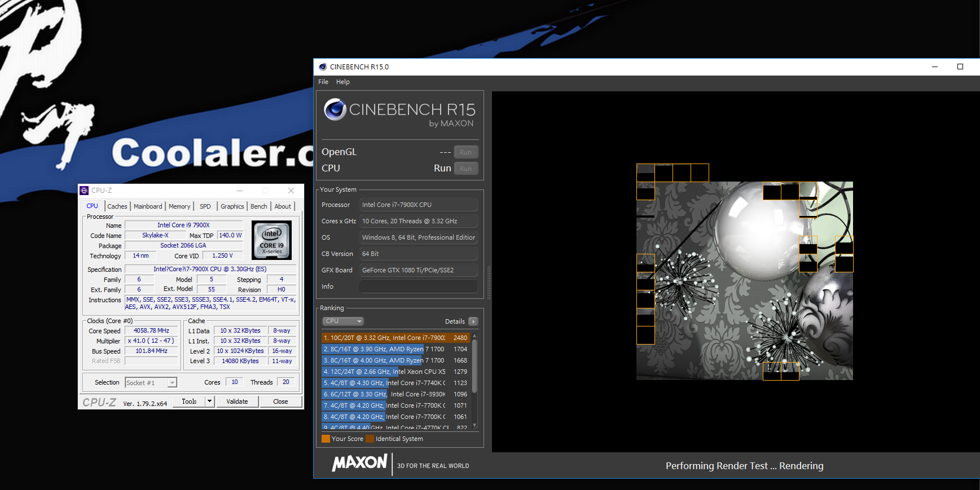Switch to the About tab in CPU-Z
This screenshot has height=490, width=980.
(x=283, y=206)
